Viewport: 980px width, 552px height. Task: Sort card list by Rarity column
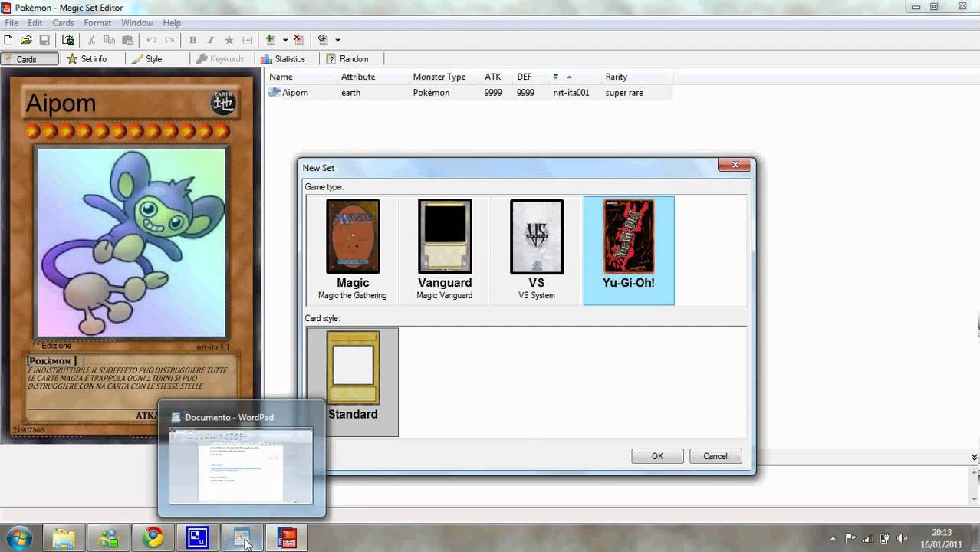pyautogui.click(x=637, y=77)
